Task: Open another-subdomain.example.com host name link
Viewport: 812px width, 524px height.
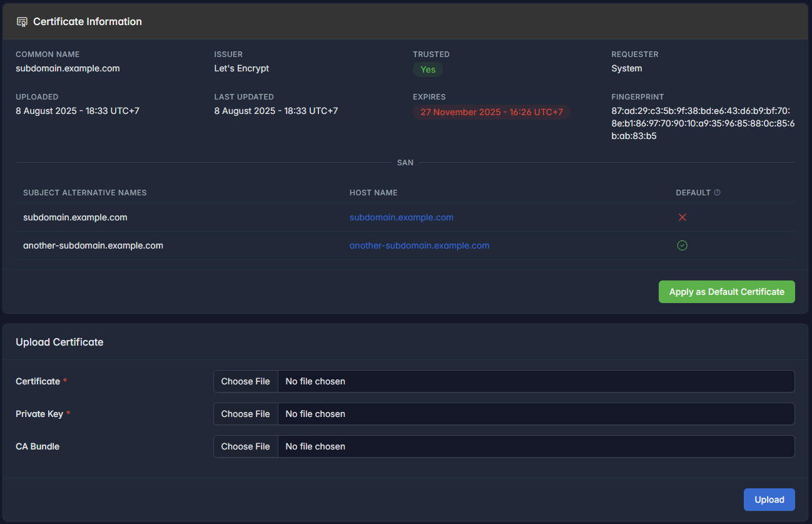Action: pyautogui.click(x=420, y=245)
